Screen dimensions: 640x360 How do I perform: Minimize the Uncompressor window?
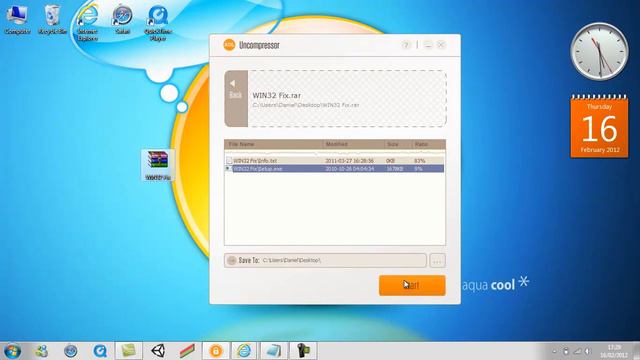click(427, 45)
